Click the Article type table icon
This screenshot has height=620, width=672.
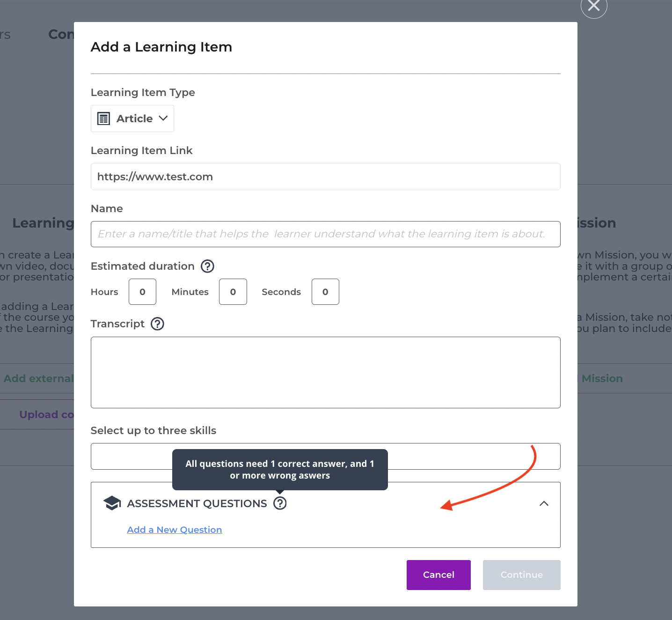(x=103, y=118)
